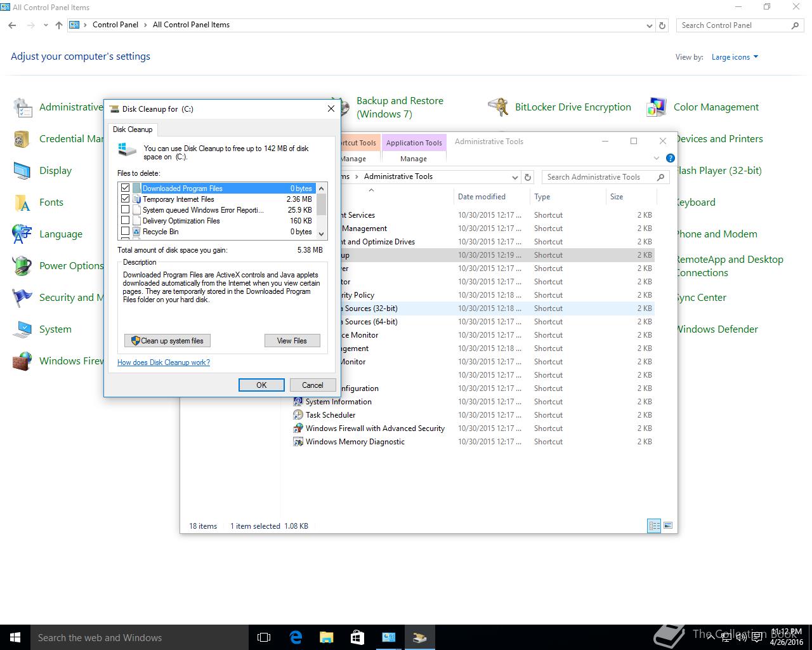The width and height of the screenshot is (812, 650).
Task: Expand the ribbon in Administrative Tools window
Action: point(656,158)
